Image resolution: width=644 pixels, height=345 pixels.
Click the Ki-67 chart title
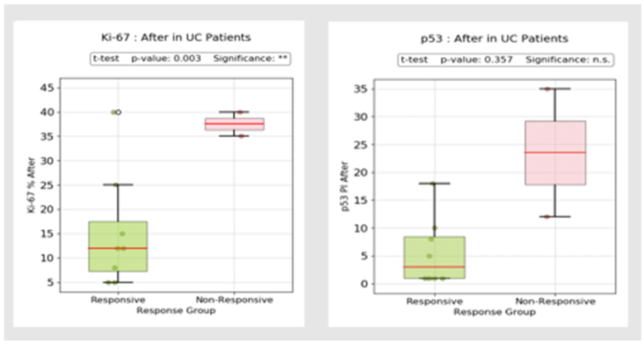pos(176,37)
